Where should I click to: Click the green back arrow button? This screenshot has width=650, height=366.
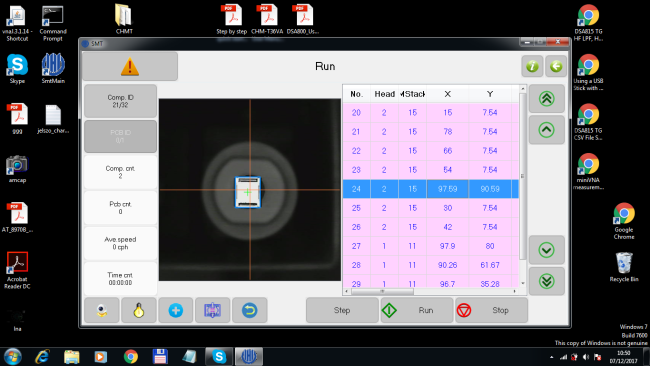[x=556, y=66]
